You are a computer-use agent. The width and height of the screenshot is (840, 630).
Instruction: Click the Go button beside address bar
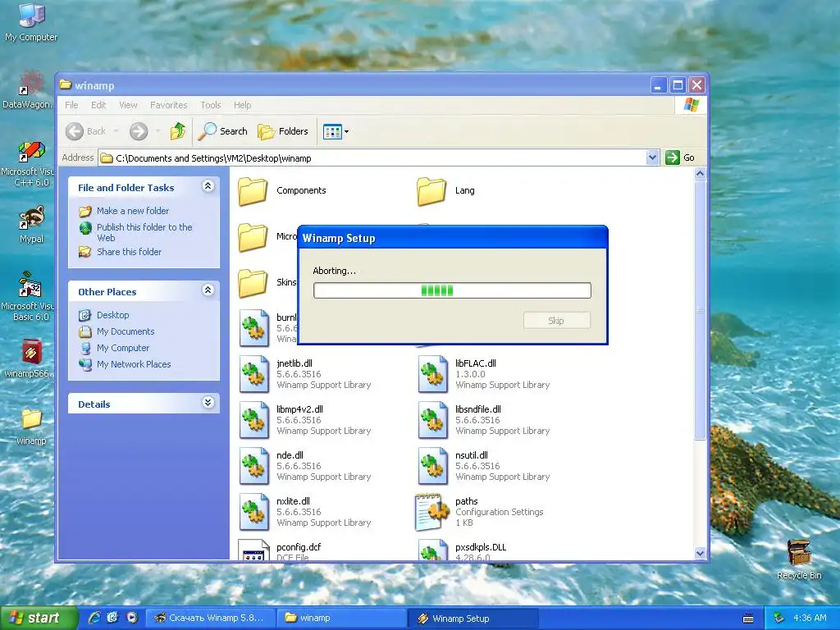(x=680, y=157)
